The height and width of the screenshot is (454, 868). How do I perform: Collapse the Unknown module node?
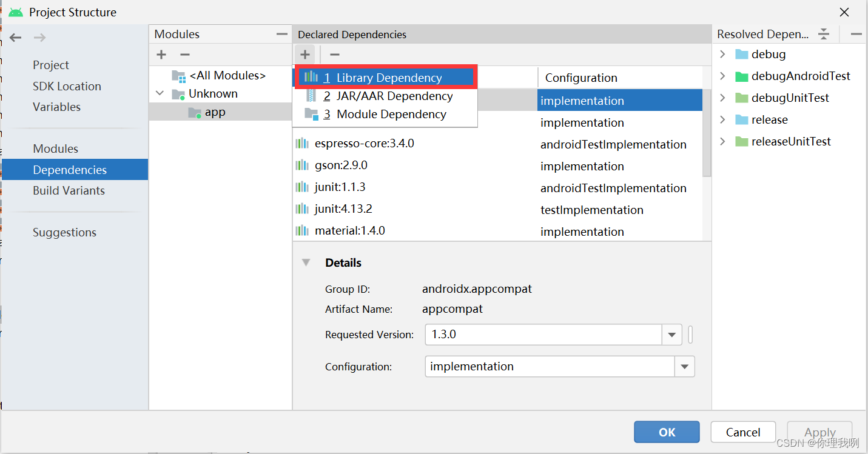160,93
